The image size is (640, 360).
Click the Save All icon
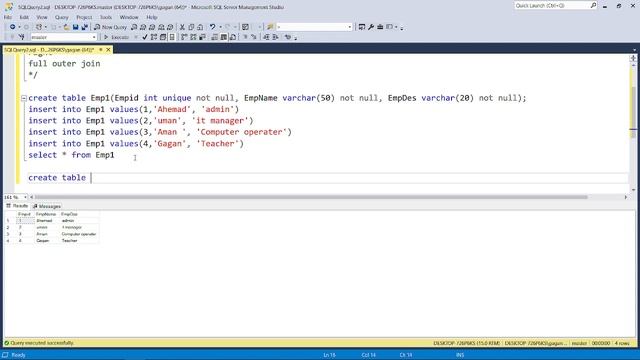[x=84, y=27]
